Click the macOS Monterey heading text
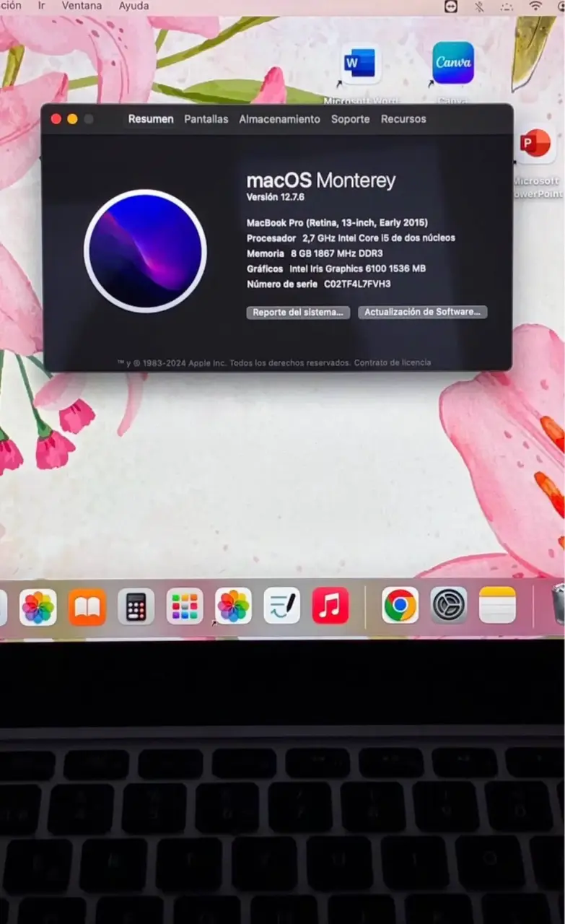Viewport: 565px width, 924px height. pyautogui.click(x=321, y=180)
